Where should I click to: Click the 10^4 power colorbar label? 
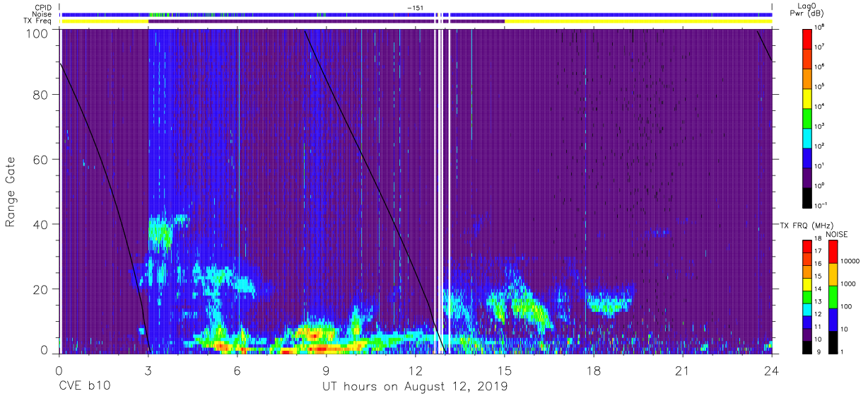[x=819, y=106]
